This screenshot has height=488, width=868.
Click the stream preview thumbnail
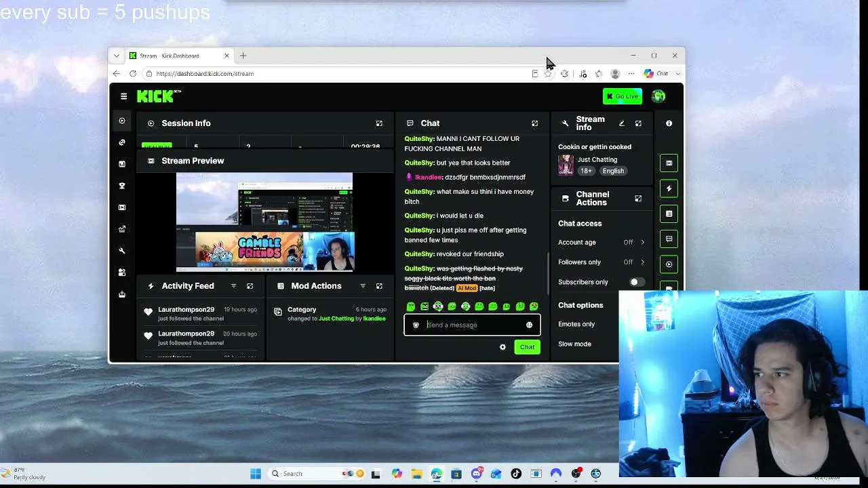coord(264,222)
